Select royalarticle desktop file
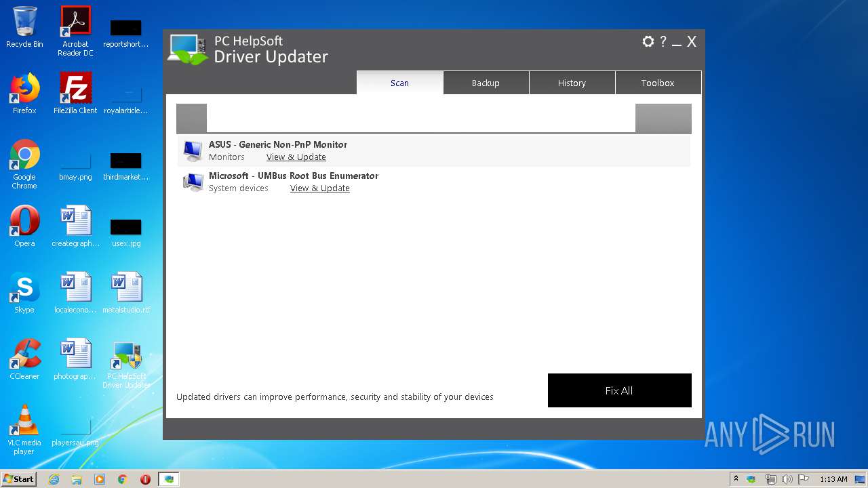 click(x=126, y=99)
